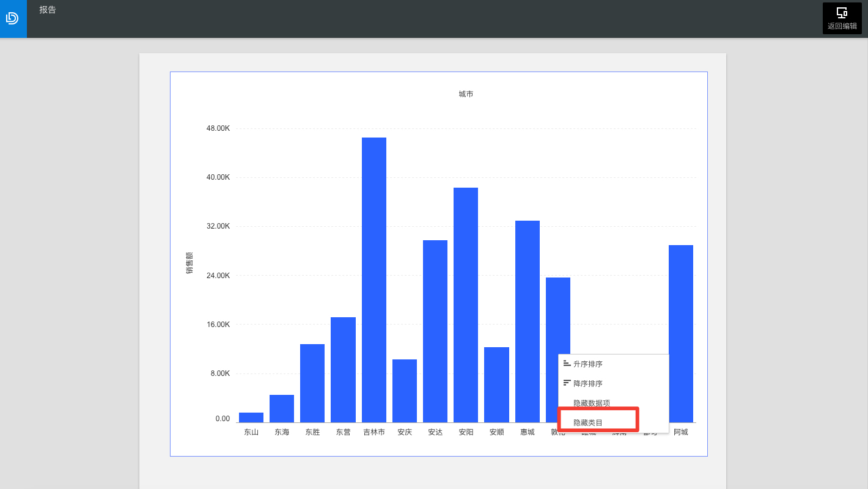Click the 东胜 bar in chart
Viewport: 868px width, 489px height.
pyautogui.click(x=312, y=383)
